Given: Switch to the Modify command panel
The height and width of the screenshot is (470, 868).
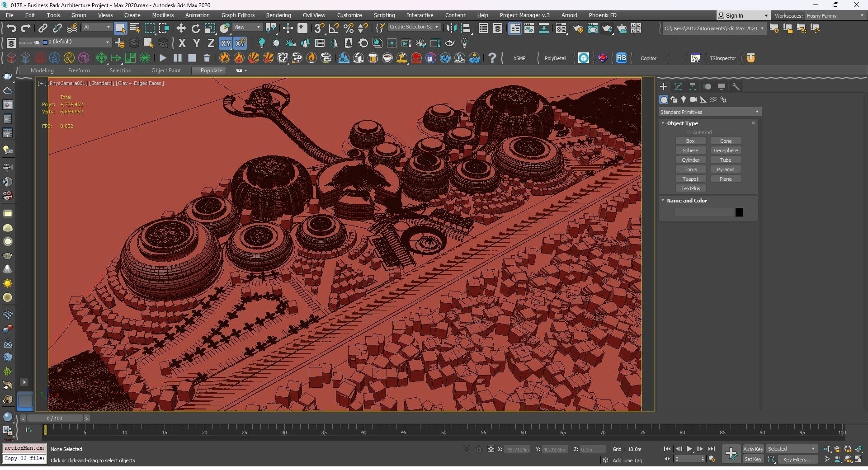Looking at the screenshot, I should click(678, 86).
